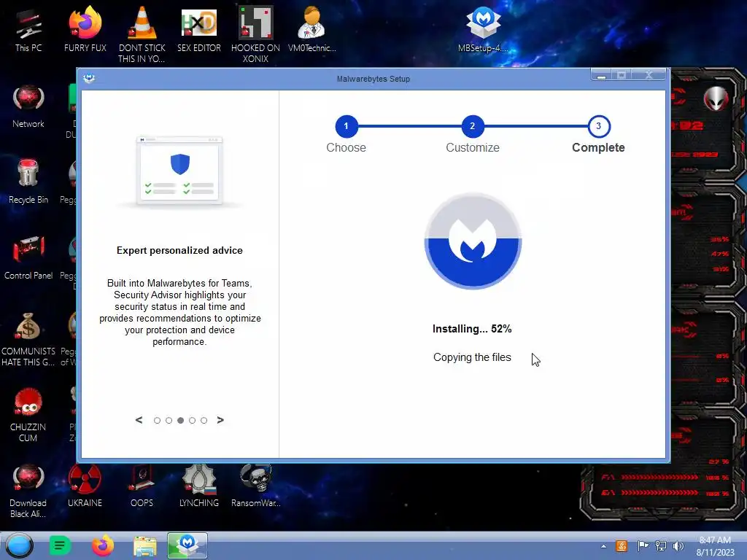Image resolution: width=747 pixels, height=560 pixels.
Task: Open the SEX EDITOR HxD shortcut
Action: (198, 29)
